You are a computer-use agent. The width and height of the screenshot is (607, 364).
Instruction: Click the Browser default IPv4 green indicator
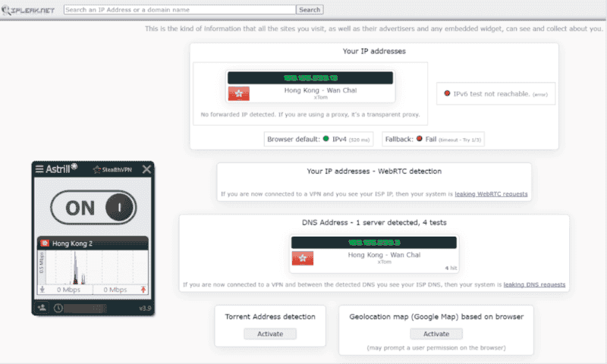(326, 139)
